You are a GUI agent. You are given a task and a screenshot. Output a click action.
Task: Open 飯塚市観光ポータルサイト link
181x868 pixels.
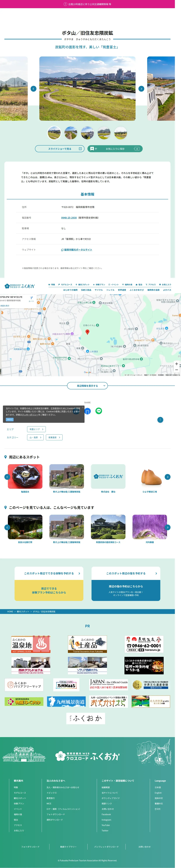(x=77, y=250)
